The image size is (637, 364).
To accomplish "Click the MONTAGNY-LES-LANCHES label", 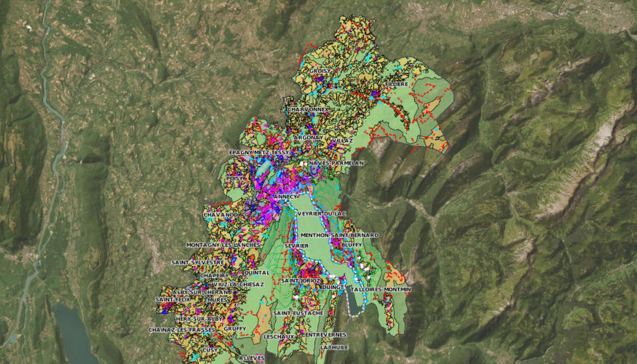I will (223, 245).
